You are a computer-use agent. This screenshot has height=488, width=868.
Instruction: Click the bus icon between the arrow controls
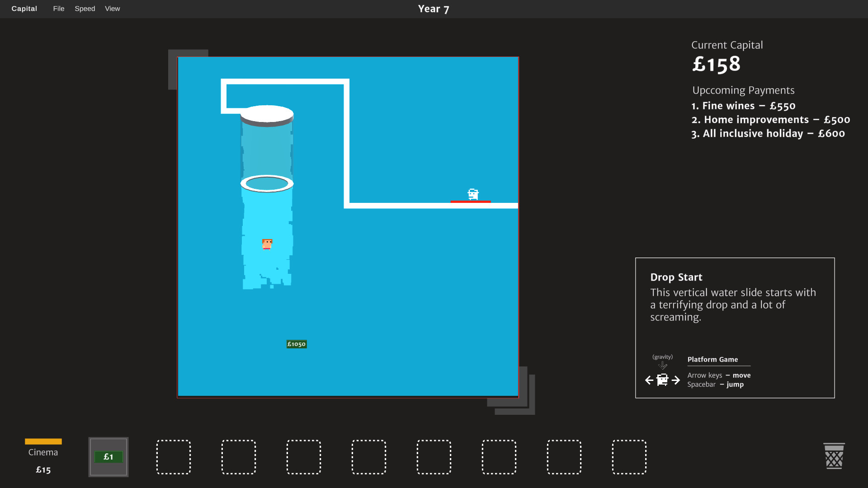[662, 380]
